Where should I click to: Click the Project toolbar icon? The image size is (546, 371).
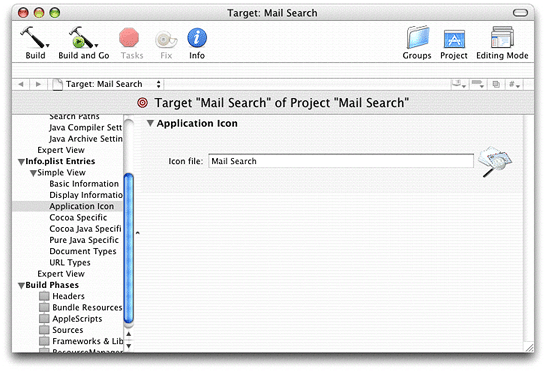(x=454, y=39)
